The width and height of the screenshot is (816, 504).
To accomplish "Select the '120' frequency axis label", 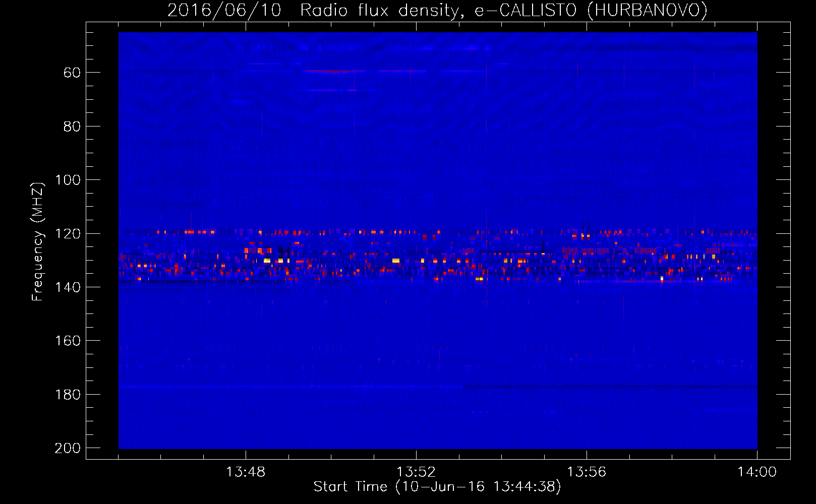I will [x=68, y=233].
